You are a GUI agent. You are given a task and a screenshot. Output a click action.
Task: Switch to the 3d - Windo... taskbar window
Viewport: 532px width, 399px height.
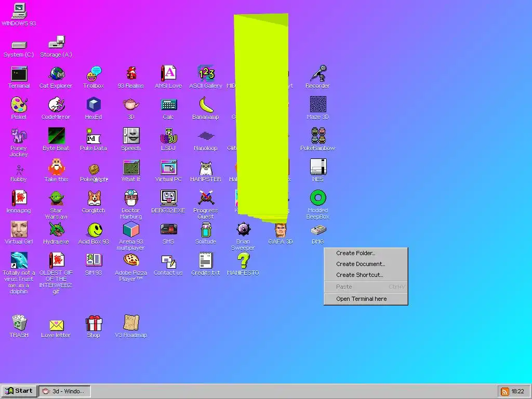(64, 391)
